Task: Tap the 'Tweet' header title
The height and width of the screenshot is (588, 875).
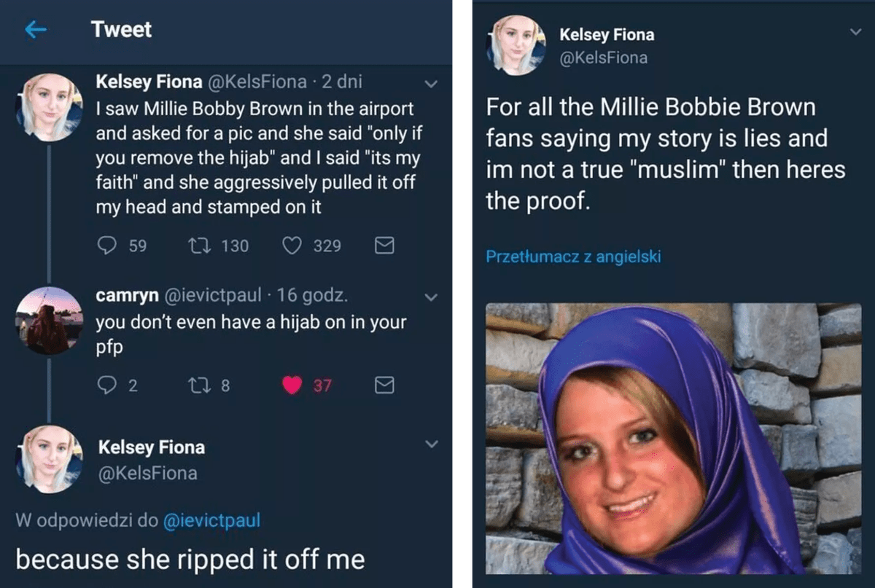Action: click(x=121, y=30)
